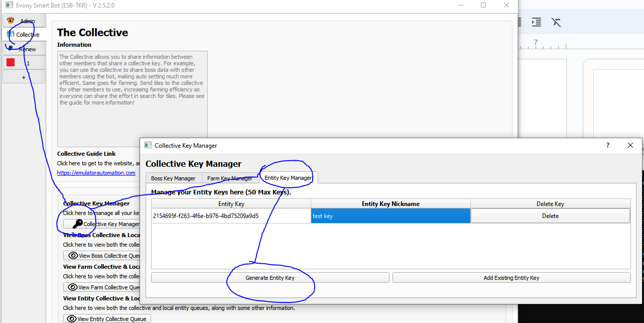
Task: Open the Admin tab with crown icon
Action: [11, 21]
